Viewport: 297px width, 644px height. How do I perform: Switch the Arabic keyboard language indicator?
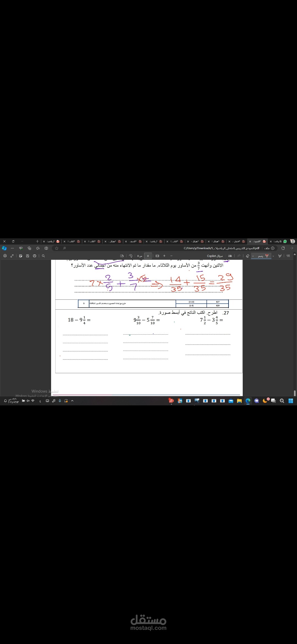[x=40, y=401]
